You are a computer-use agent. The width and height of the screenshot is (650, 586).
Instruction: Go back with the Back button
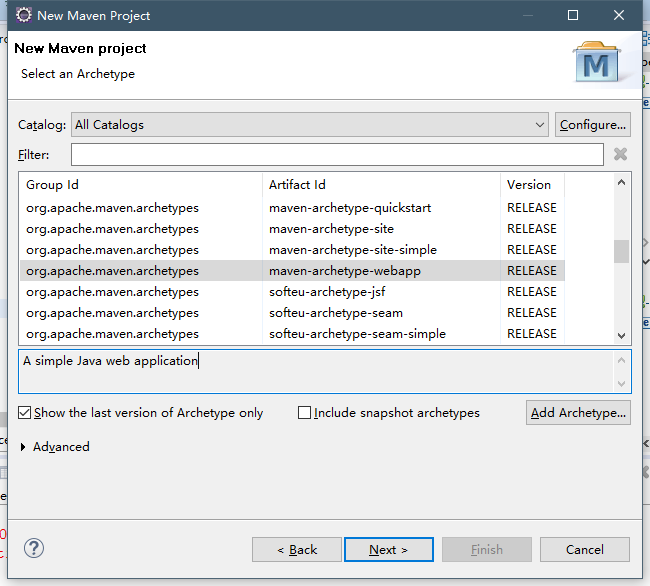(x=297, y=550)
